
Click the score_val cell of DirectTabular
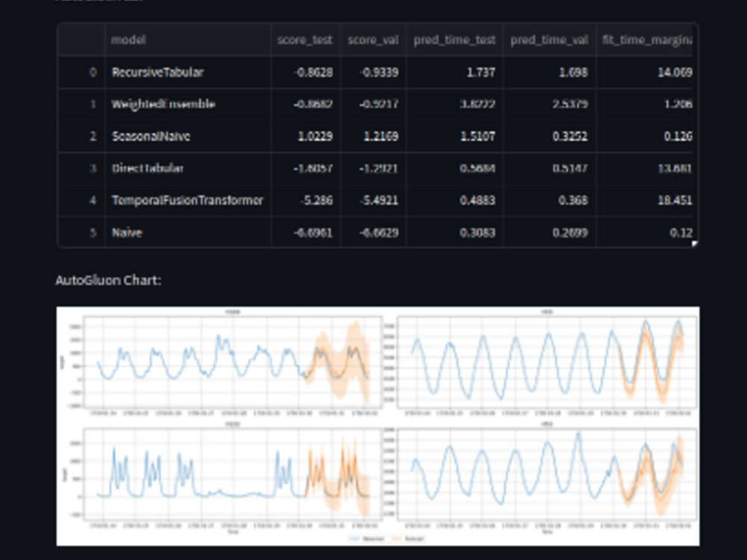coord(373,168)
